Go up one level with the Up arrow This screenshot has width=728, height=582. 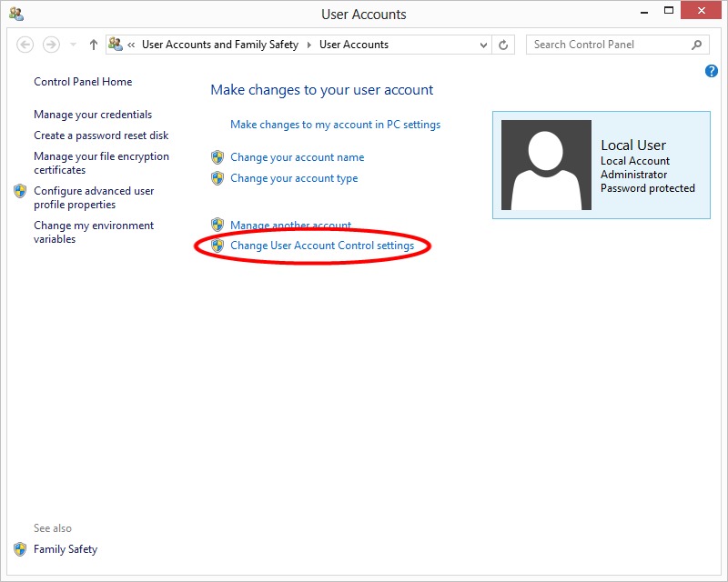tap(94, 45)
